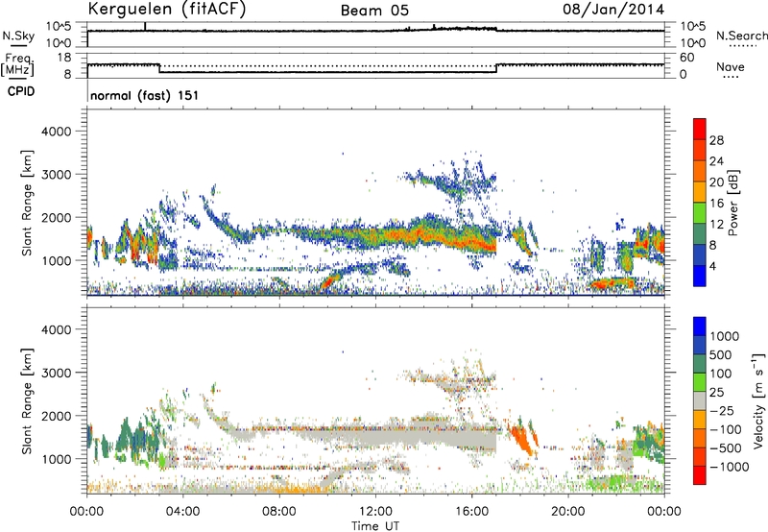Click the gray −25 to 25 velocity colorbar segment
The width and height of the screenshot is (768, 532).
[700, 401]
